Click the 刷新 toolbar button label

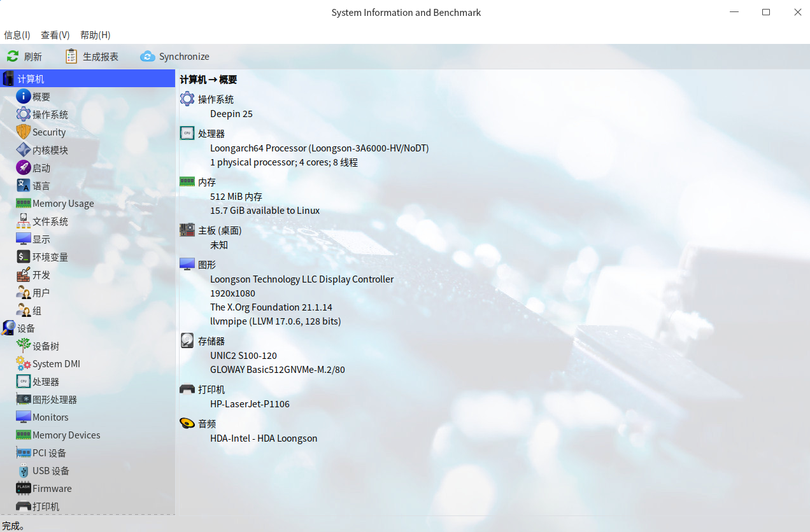[33, 57]
